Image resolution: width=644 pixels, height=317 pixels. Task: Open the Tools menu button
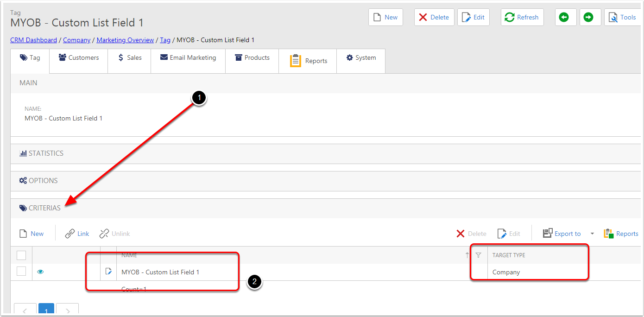[x=622, y=17]
